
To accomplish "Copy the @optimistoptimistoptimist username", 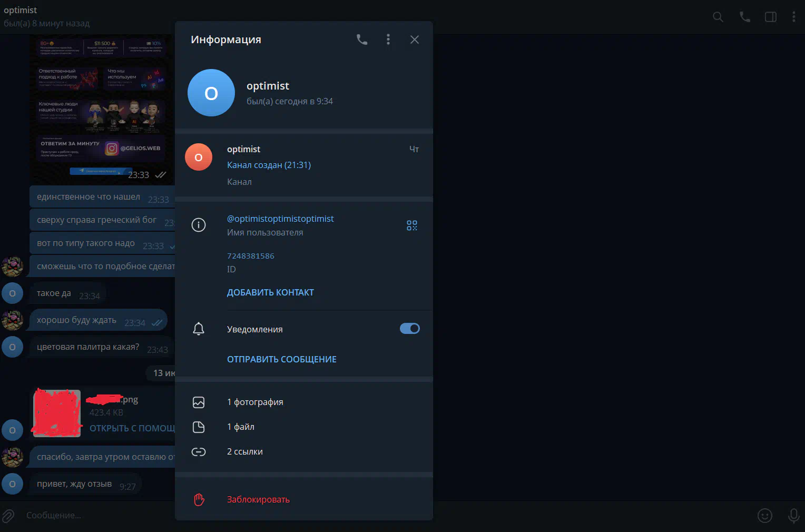I will (x=280, y=219).
